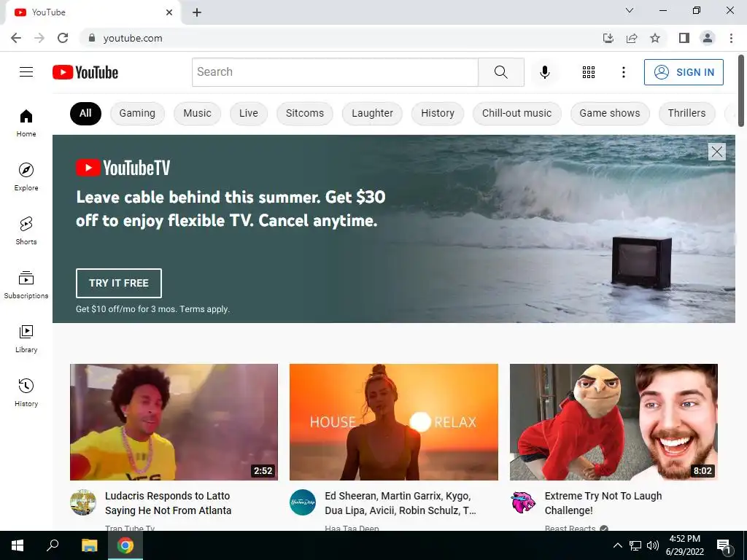
Task: Dismiss the YouTube TV banner
Action: pyautogui.click(x=716, y=152)
